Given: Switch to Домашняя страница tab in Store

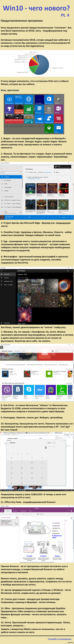Looking at the screenshot, I should [7, 351].
